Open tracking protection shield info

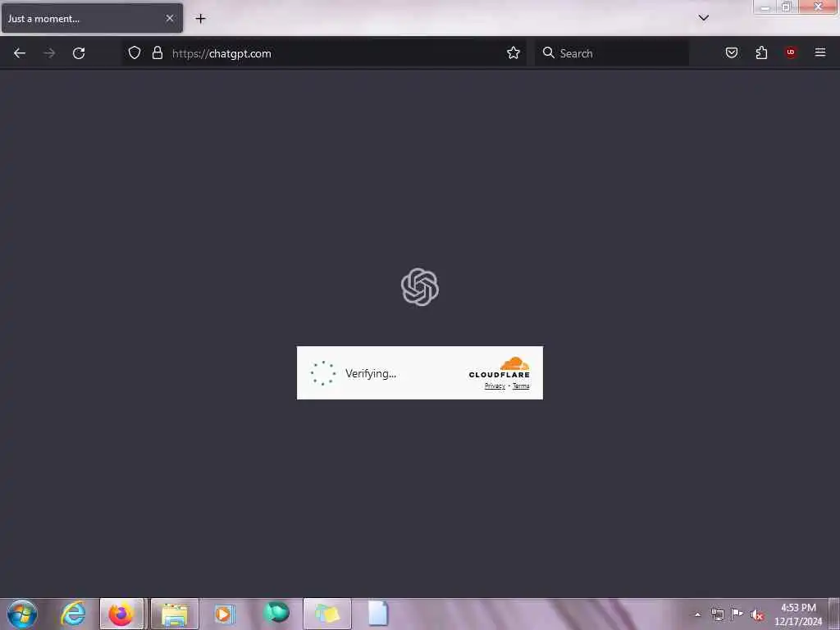click(135, 52)
